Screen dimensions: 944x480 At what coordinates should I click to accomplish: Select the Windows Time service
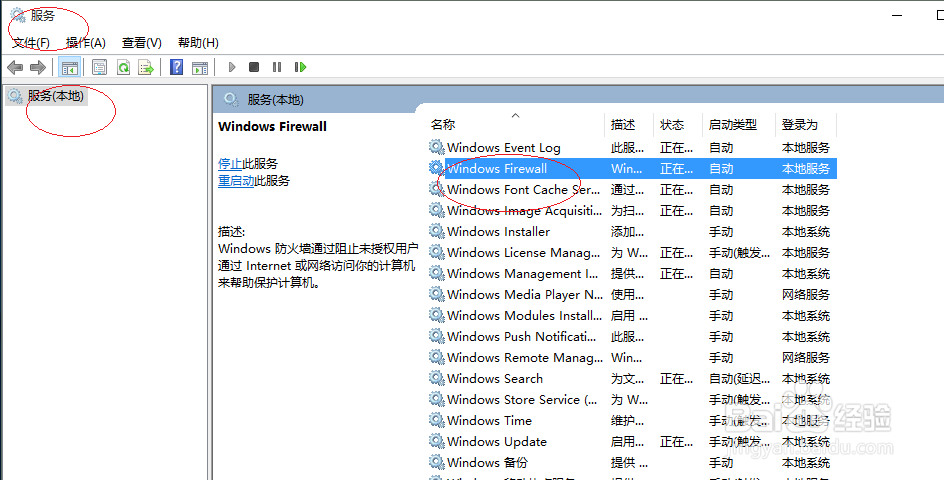[632, 421]
